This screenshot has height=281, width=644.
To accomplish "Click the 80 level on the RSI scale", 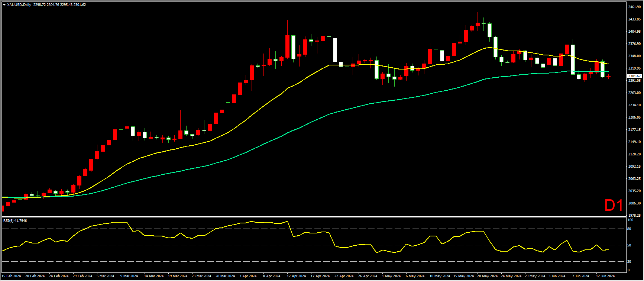I will click(629, 229).
